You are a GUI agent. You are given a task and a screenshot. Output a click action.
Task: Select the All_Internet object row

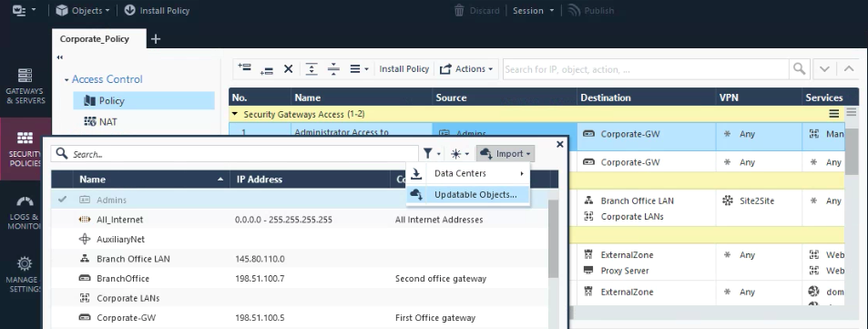coord(300,220)
